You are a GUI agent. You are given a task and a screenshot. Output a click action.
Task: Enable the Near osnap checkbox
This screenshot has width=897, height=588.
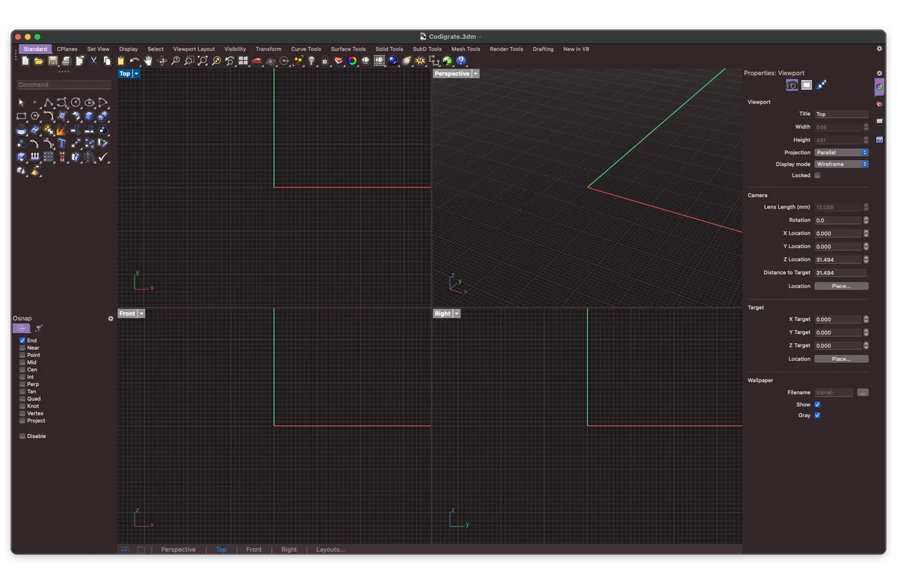point(22,348)
